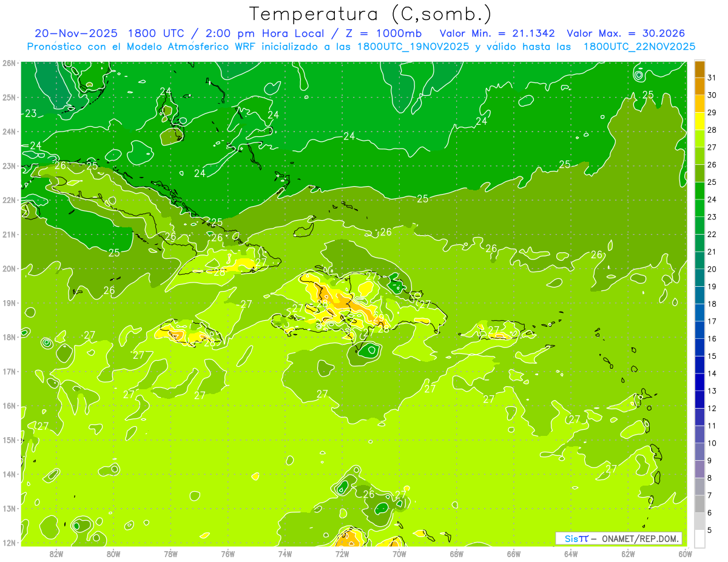
Task: Pick the legend color between 29 and 30
Action: coord(700,104)
